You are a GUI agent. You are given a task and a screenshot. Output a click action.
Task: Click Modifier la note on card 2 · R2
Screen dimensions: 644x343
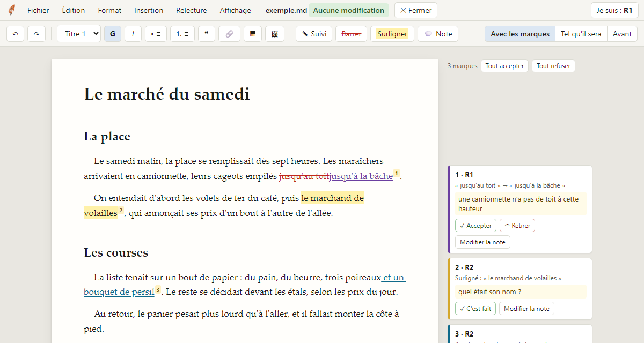coord(526,309)
